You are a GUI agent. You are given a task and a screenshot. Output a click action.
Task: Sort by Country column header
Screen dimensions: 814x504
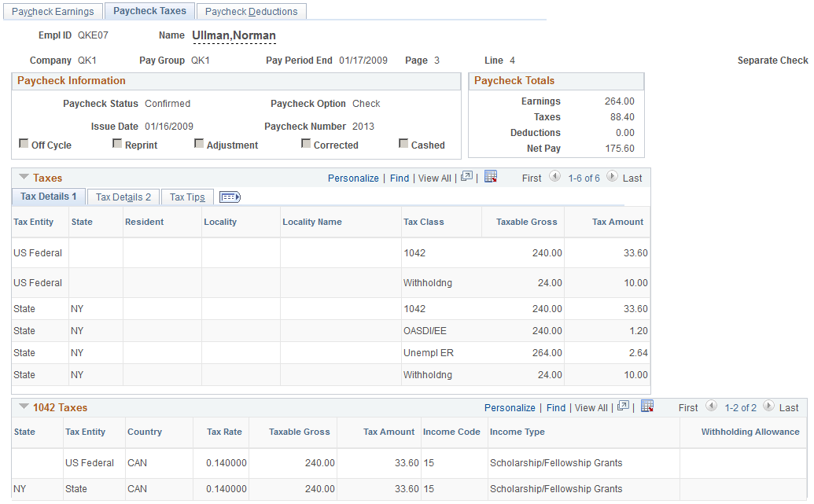(x=145, y=432)
